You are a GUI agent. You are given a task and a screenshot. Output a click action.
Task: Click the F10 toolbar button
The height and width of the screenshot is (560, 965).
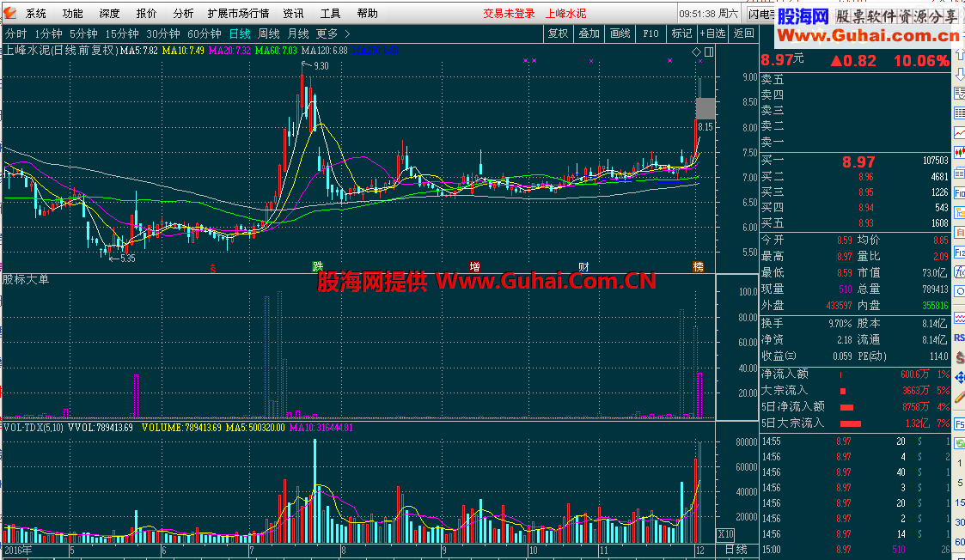pyautogui.click(x=650, y=33)
